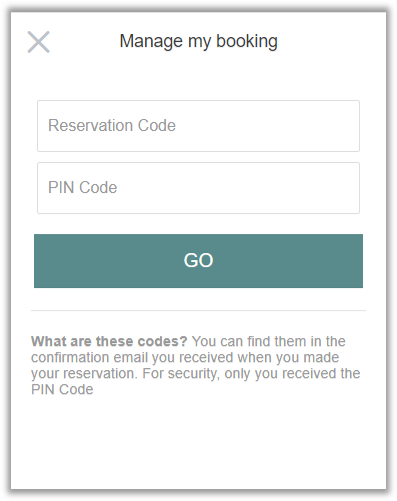The image size is (397, 501).
Task: Click the gray X icon beside the title
Action: click(x=39, y=42)
